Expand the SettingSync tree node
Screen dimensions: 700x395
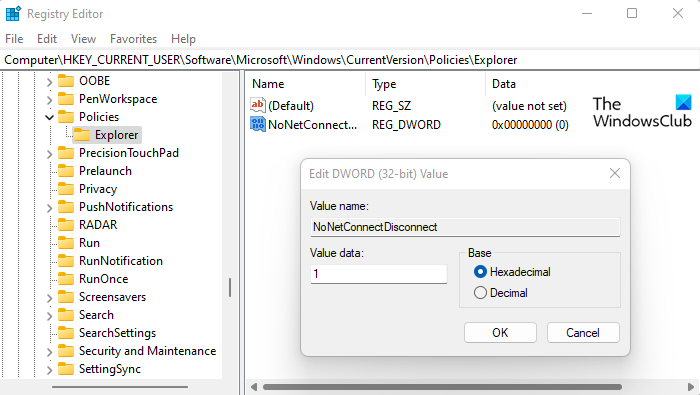click(x=50, y=370)
